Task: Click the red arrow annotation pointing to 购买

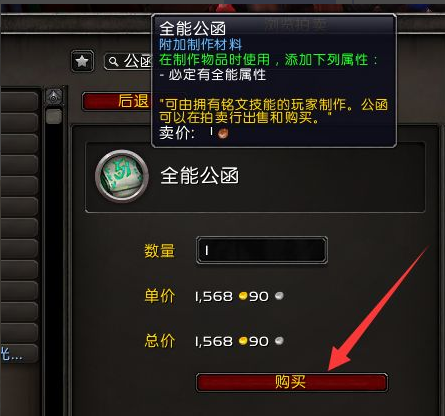Action: point(377,310)
